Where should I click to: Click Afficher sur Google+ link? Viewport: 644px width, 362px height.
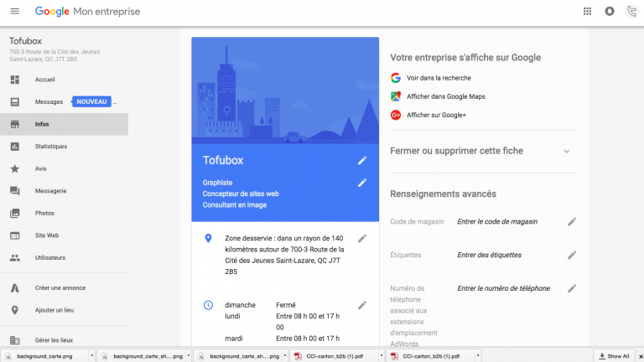tap(436, 116)
